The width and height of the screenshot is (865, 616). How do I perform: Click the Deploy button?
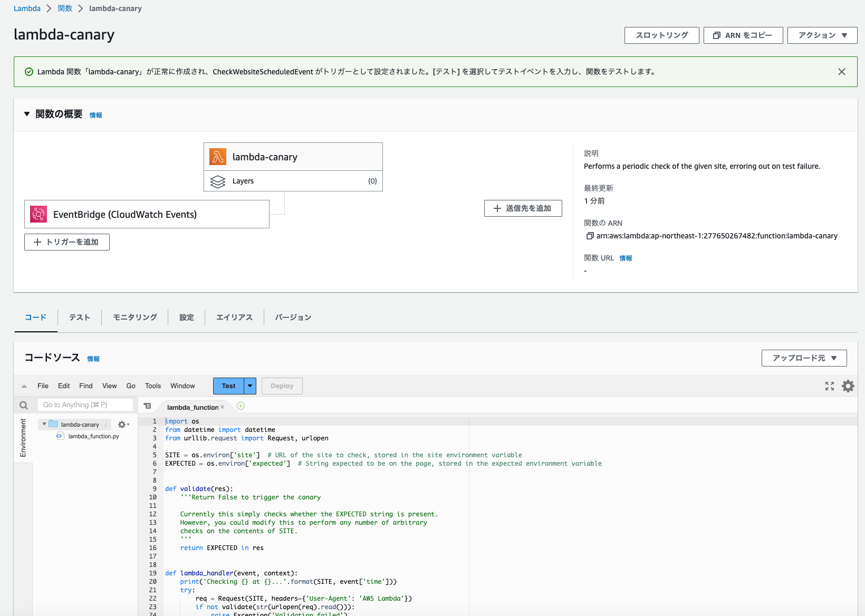click(282, 386)
